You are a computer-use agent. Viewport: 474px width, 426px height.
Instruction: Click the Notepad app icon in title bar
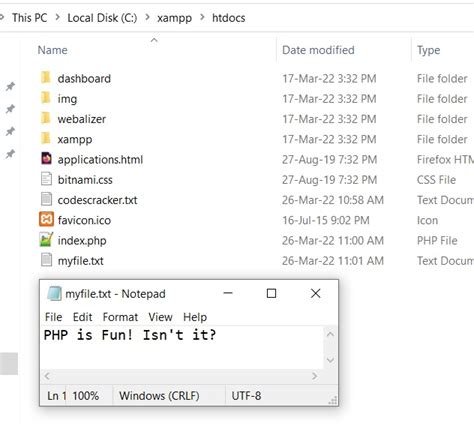pos(54,294)
